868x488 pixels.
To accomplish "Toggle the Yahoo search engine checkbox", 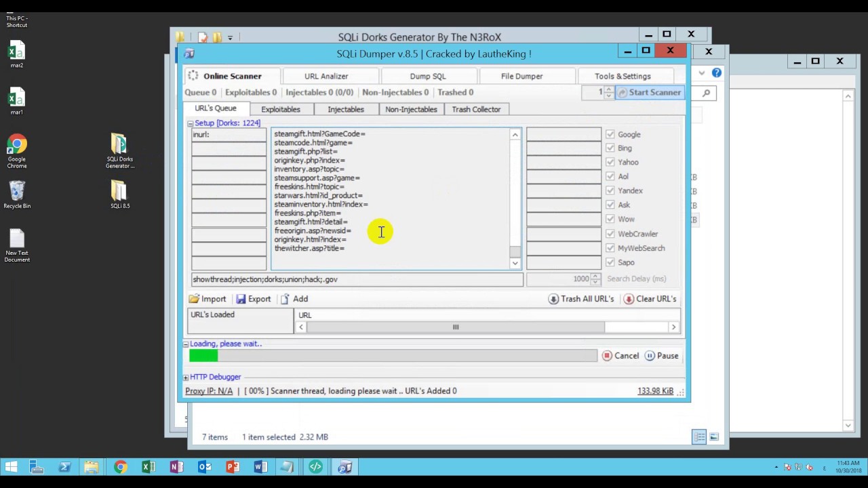I will pyautogui.click(x=610, y=162).
